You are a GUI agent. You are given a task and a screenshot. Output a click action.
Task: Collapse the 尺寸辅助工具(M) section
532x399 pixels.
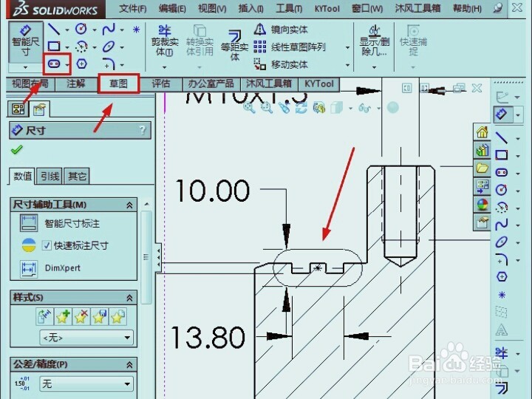[129, 205]
